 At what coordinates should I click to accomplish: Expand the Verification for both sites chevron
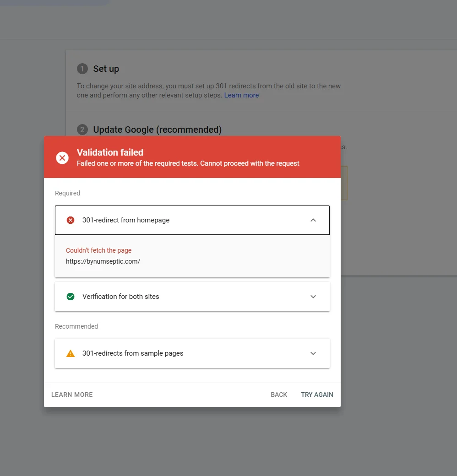point(313,297)
